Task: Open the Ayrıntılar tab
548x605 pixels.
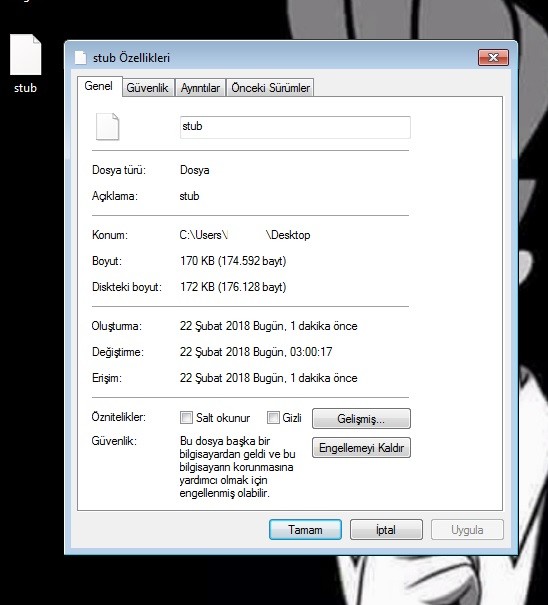Action: [200, 88]
